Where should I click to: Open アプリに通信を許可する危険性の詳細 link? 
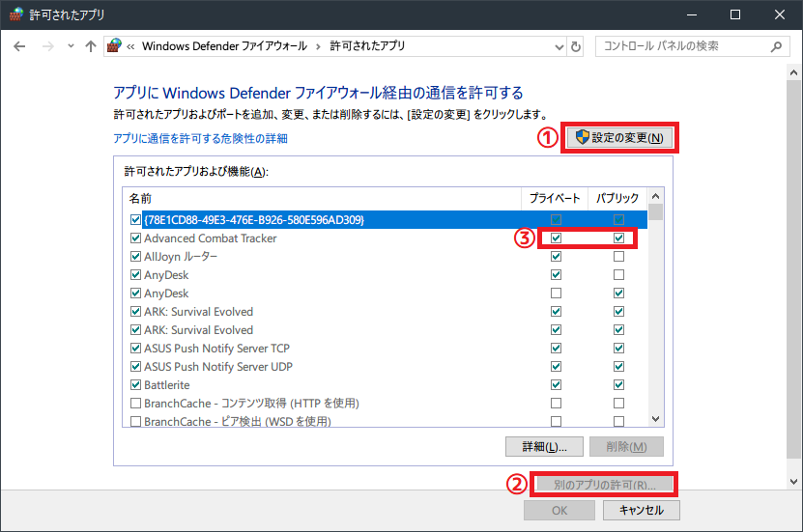(x=200, y=139)
